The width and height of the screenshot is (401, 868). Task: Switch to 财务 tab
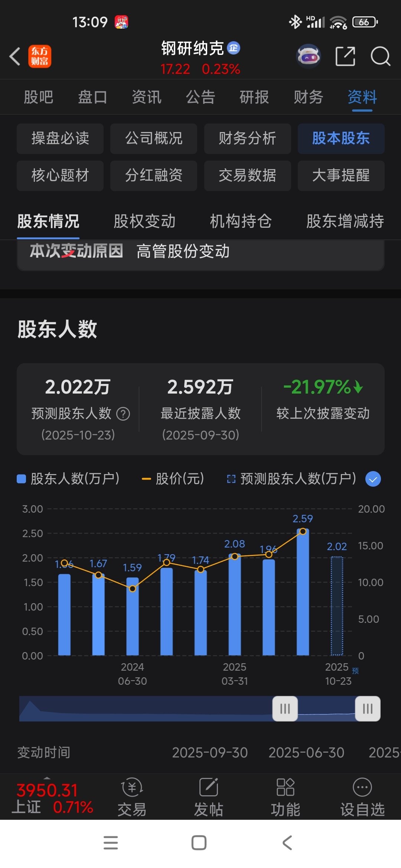(309, 97)
